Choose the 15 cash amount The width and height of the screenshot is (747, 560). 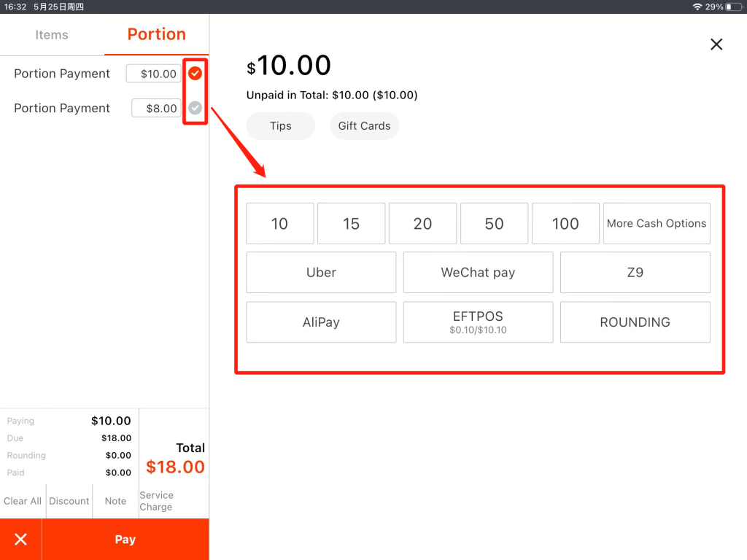[351, 223]
